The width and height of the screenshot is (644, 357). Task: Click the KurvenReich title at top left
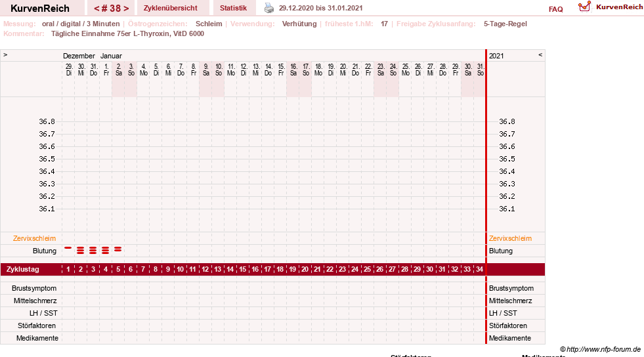[40, 9]
